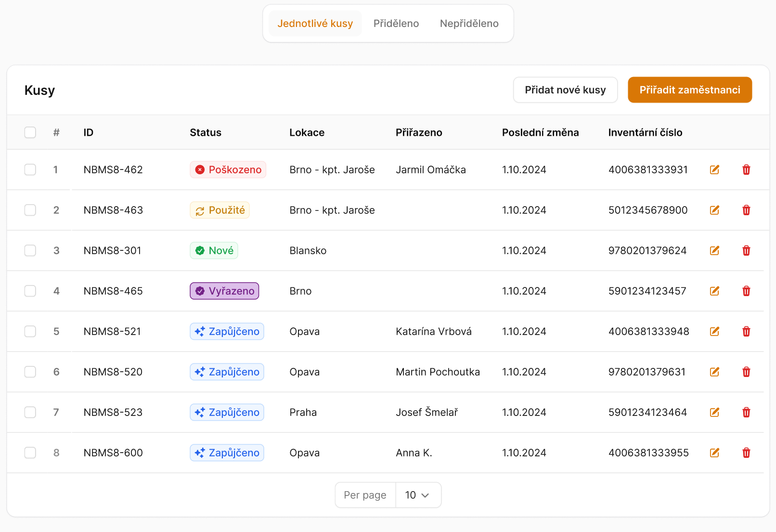The width and height of the screenshot is (776, 532).
Task: Check the box for row NBMS8-521
Action: coord(30,331)
